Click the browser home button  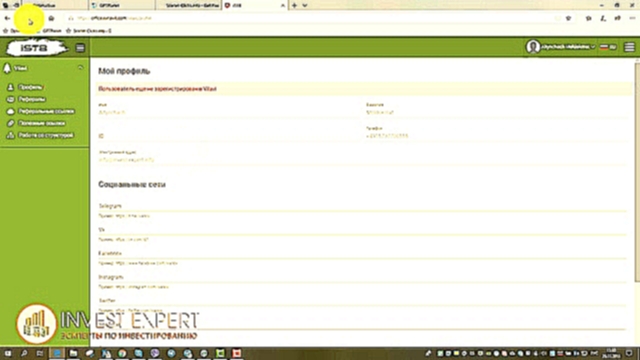click(x=51, y=18)
